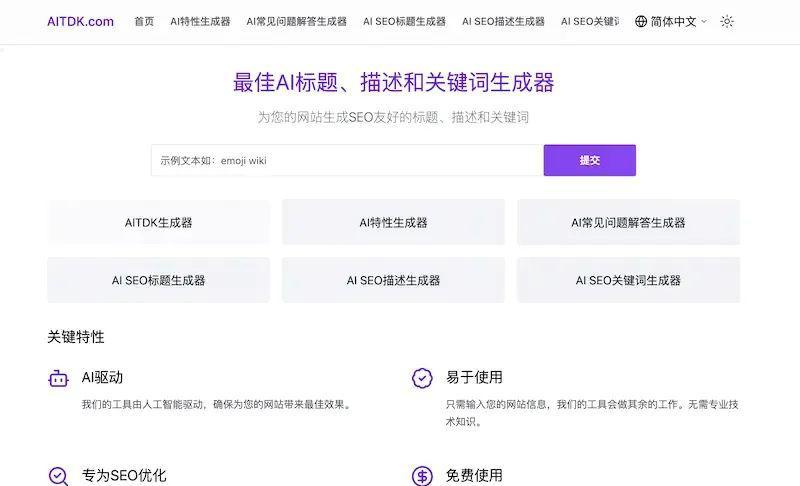Viewport: 800px width, 486px height.
Task: Choose the AI常见问题解答生成器 card
Action: (628, 223)
